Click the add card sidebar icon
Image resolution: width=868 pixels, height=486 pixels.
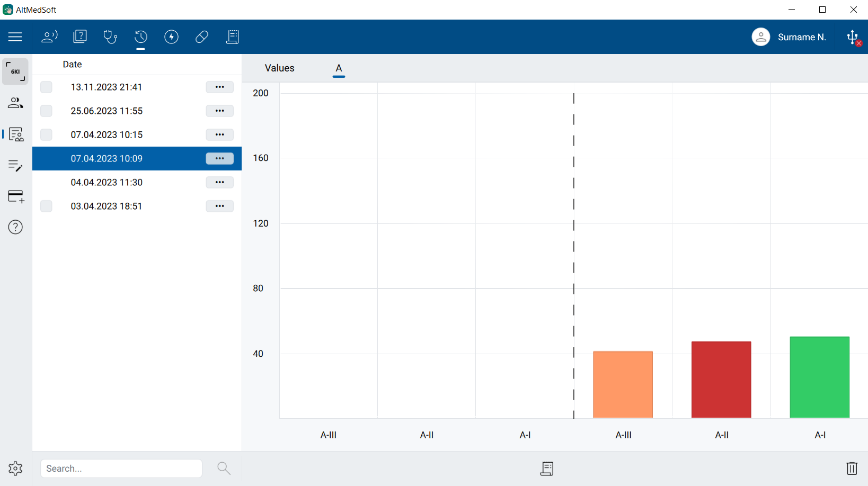pyautogui.click(x=16, y=196)
